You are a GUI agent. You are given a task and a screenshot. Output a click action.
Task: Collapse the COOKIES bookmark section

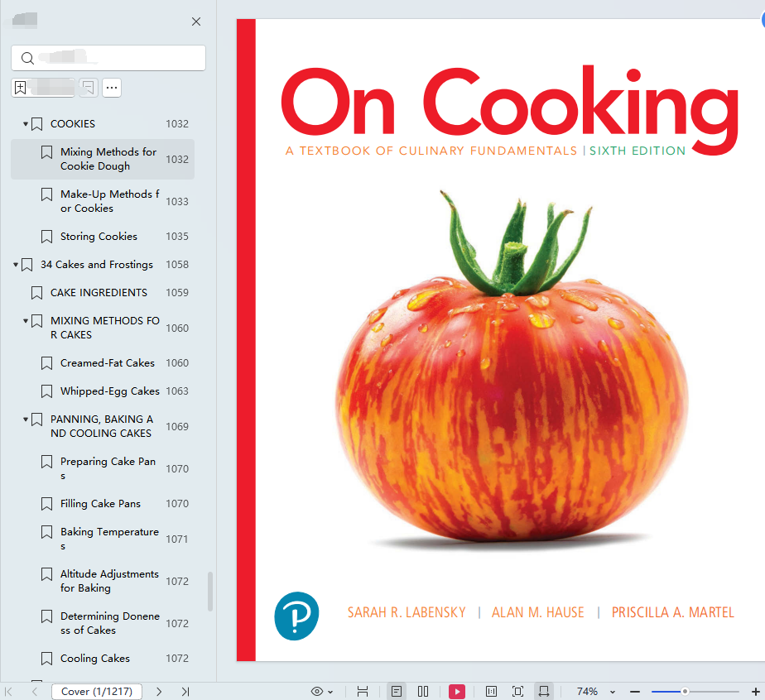(x=26, y=124)
